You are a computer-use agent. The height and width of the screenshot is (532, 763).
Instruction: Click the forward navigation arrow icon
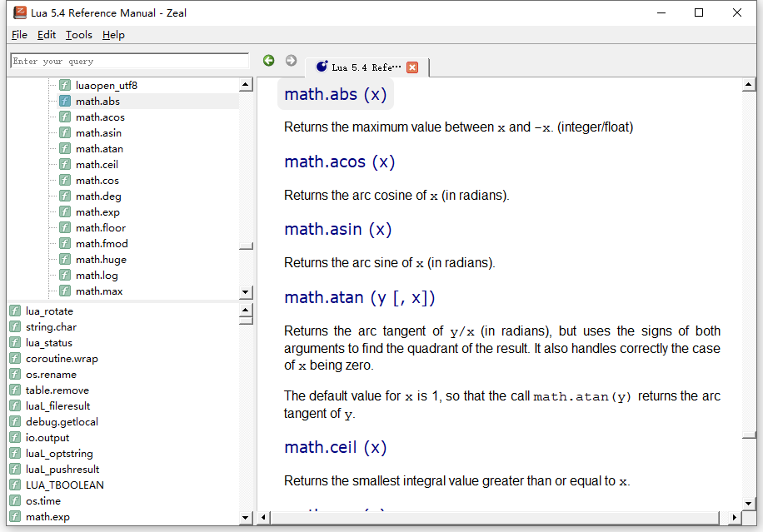tap(291, 60)
